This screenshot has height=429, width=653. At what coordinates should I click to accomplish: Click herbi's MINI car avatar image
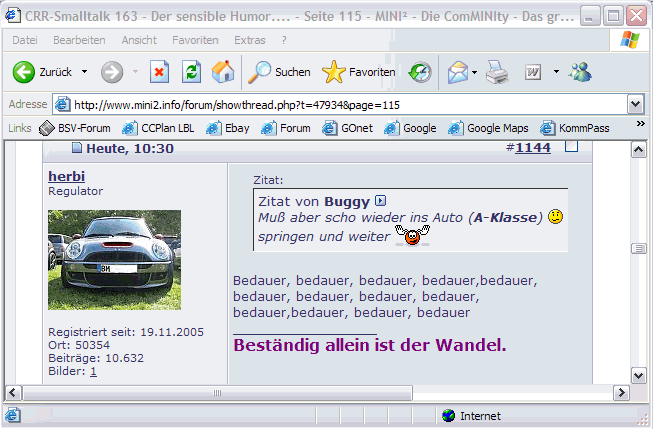[x=114, y=260]
